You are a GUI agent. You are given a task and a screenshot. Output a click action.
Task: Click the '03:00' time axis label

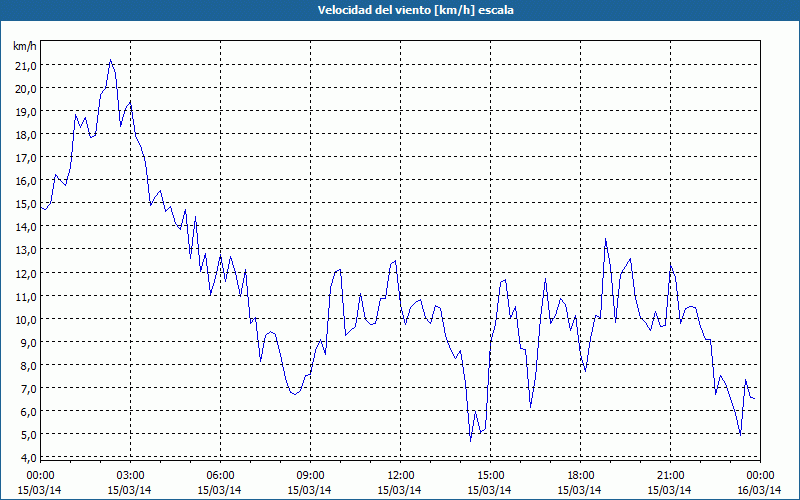point(130,476)
